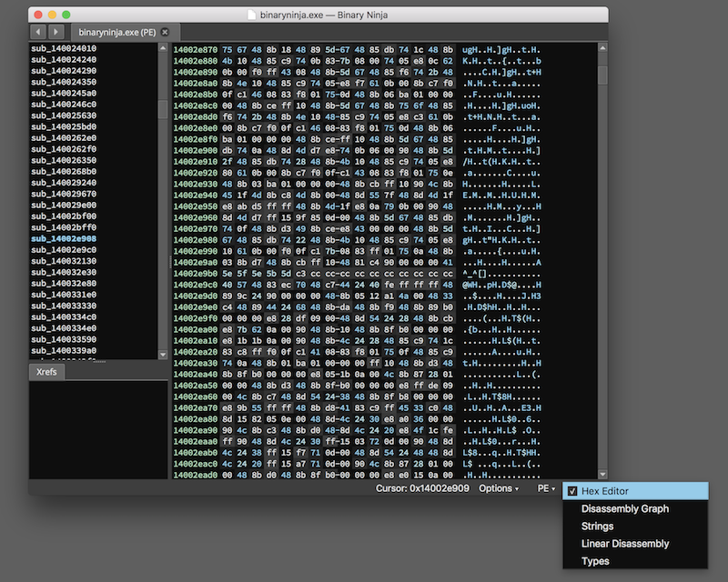Select function sub_140029e00
Screen dimensions: 728x582
64,206
